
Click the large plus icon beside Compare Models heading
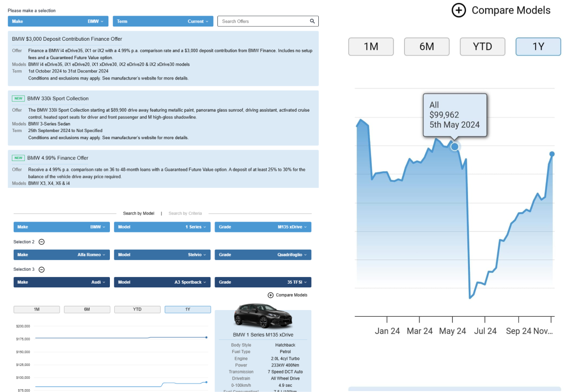(459, 10)
